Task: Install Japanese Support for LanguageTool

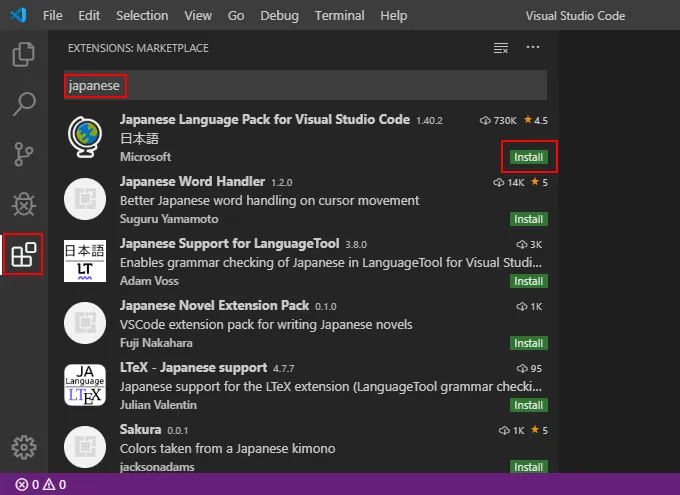Action: click(x=529, y=281)
